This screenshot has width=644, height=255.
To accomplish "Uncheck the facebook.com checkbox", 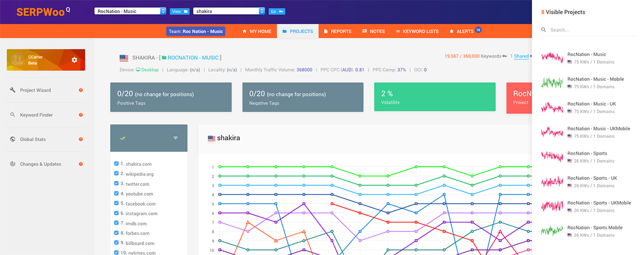I will click(116, 204).
